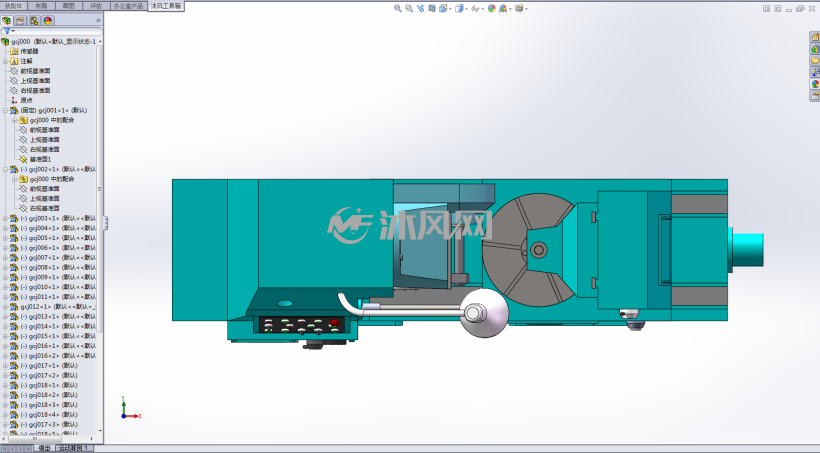Image resolution: width=820 pixels, height=453 pixels.
Task: Click the panel collapse handle on tree edge
Action: 106,223
